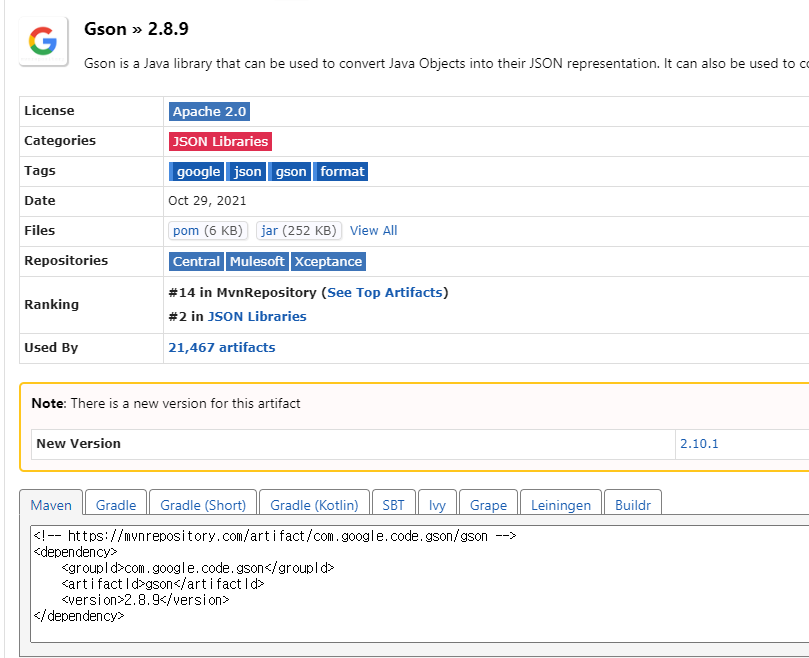Open the Xceptance repository badge
The image size is (809, 658).
[x=328, y=262]
